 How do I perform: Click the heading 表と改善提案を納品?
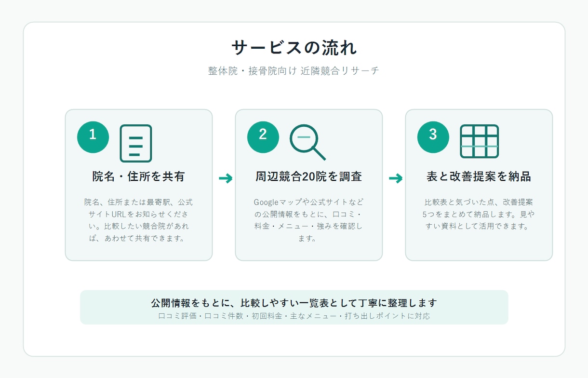tap(479, 176)
